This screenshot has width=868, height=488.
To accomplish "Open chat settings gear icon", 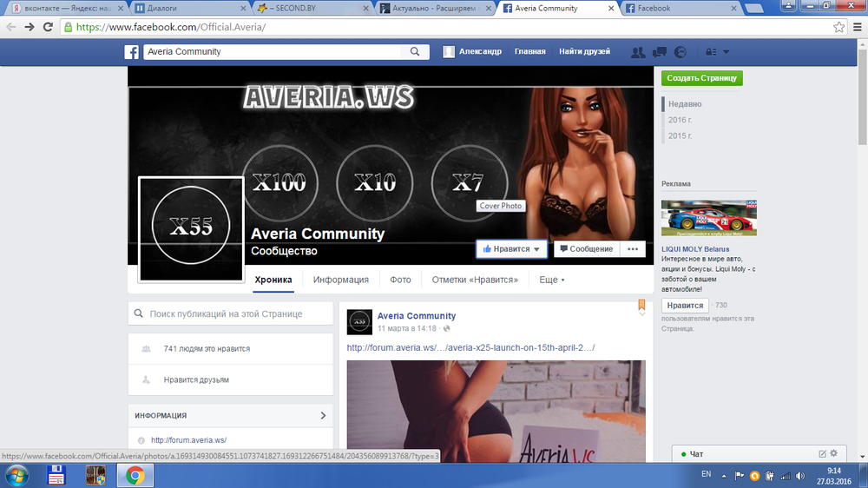I will click(x=834, y=453).
